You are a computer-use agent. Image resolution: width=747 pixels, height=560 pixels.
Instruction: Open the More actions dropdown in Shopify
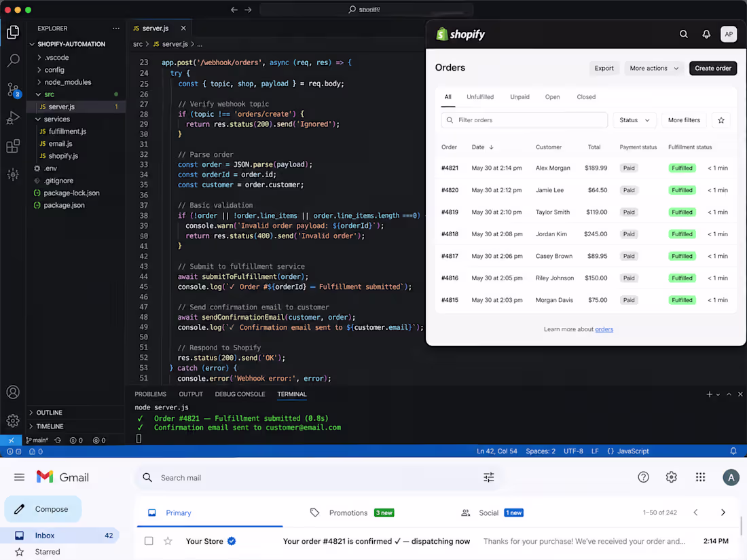point(653,68)
